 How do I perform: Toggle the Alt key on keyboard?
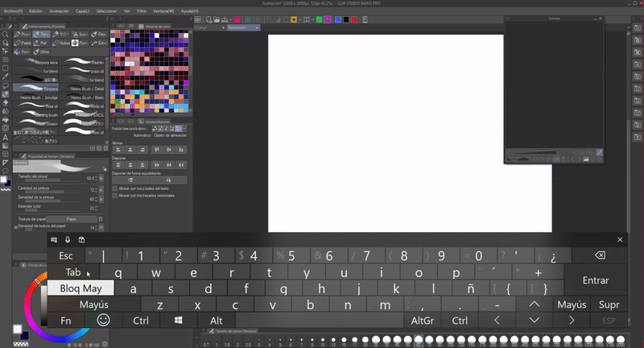[x=216, y=320]
